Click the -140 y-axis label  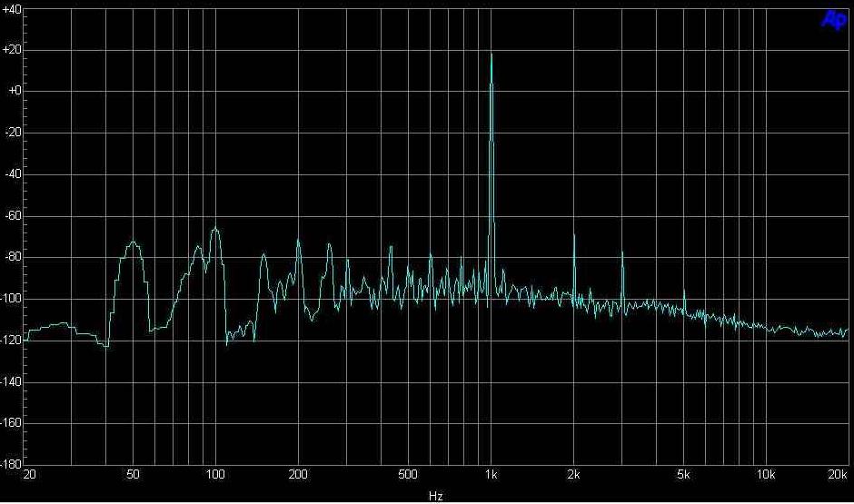[x=12, y=381]
